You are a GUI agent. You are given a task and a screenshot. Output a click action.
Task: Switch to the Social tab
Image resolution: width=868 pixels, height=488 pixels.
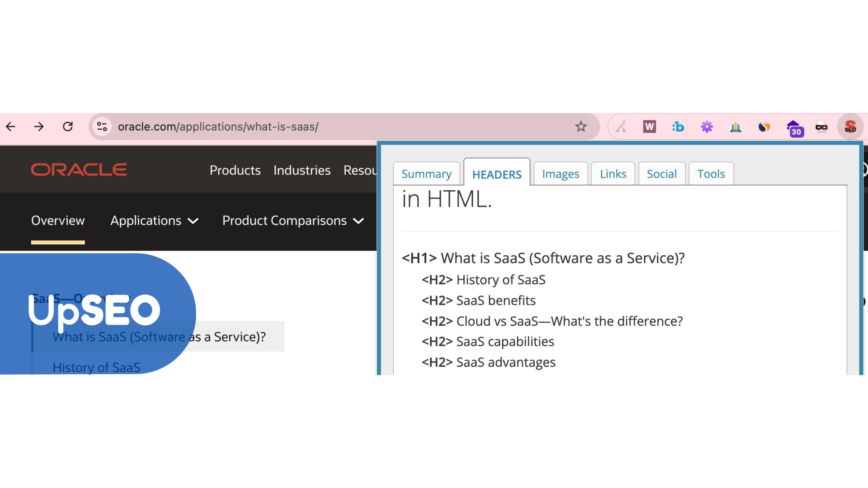pos(662,174)
